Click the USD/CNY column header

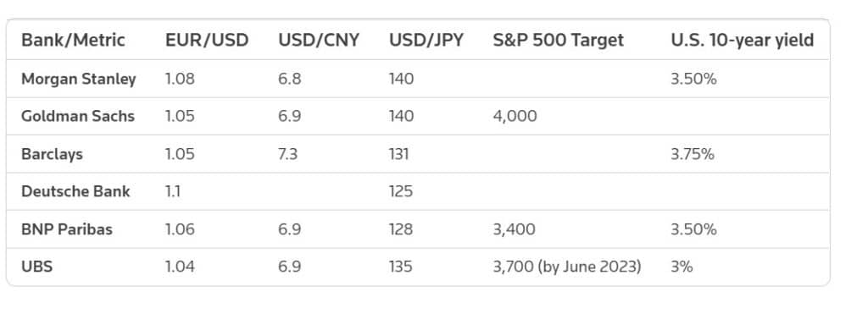point(319,41)
